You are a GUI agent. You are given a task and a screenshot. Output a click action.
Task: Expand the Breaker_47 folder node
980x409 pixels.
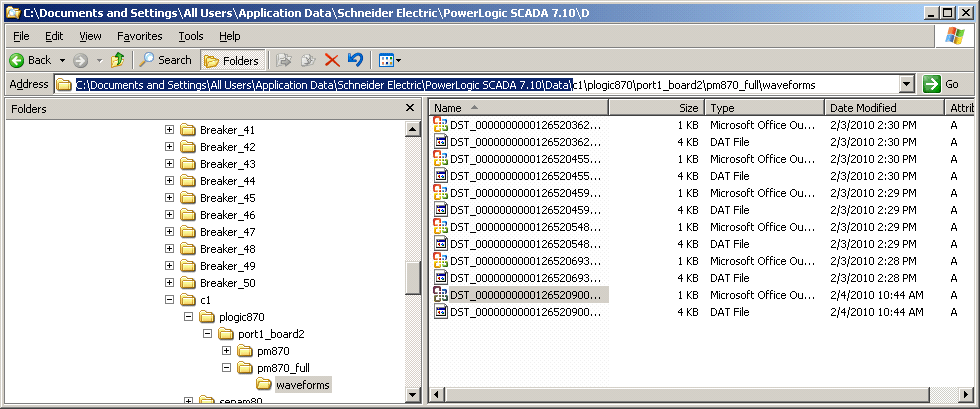(169, 232)
